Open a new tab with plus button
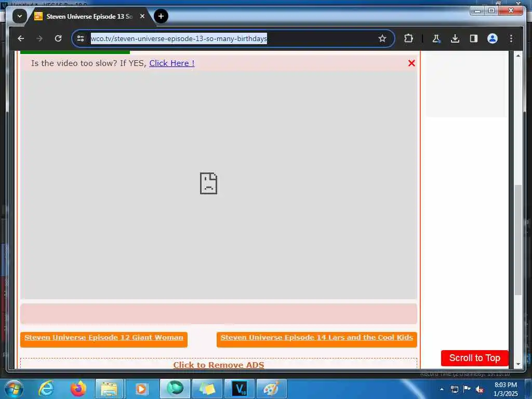Viewport: 532px width, 399px height. [x=161, y=16]
